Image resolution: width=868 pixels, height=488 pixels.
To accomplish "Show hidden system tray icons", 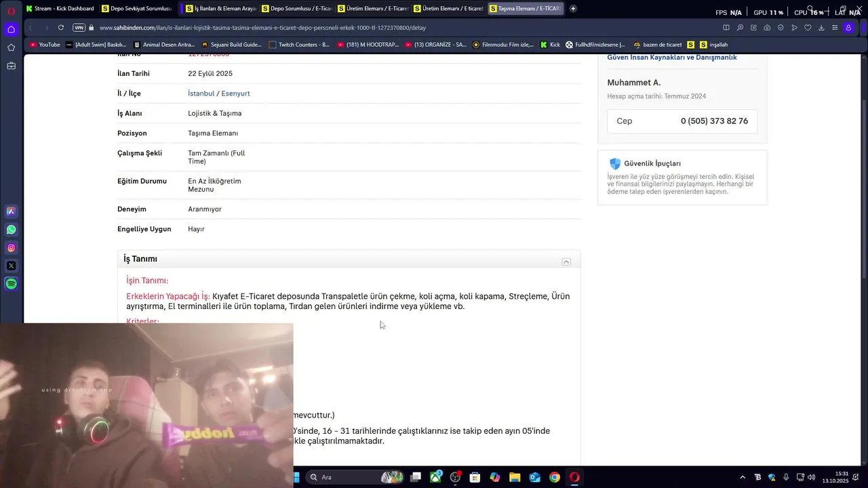I will (x=743, y=477).
